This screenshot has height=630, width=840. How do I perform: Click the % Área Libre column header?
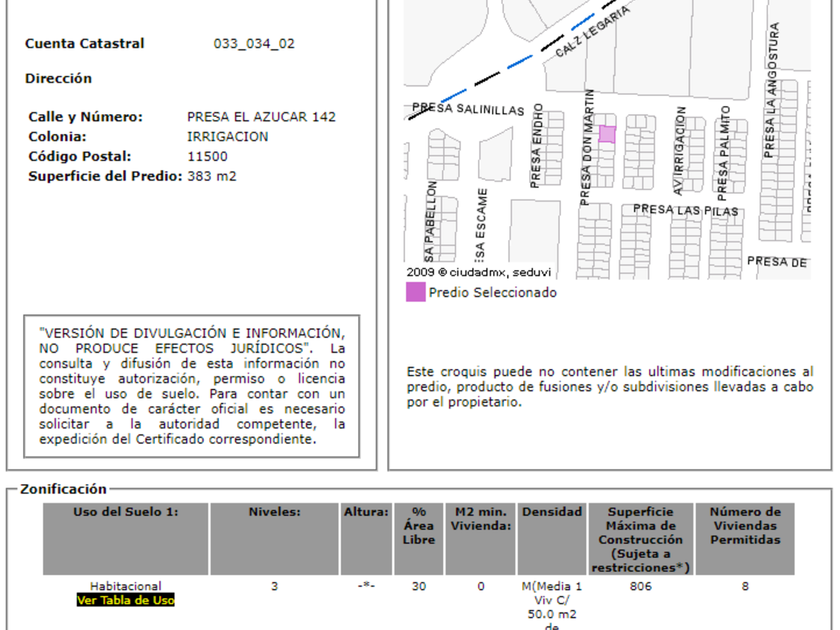coord(419,539)
